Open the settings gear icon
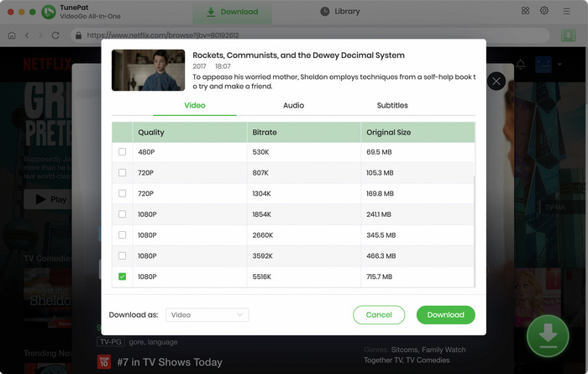Viewport: 588px width, 374px height. click(544, 11)
